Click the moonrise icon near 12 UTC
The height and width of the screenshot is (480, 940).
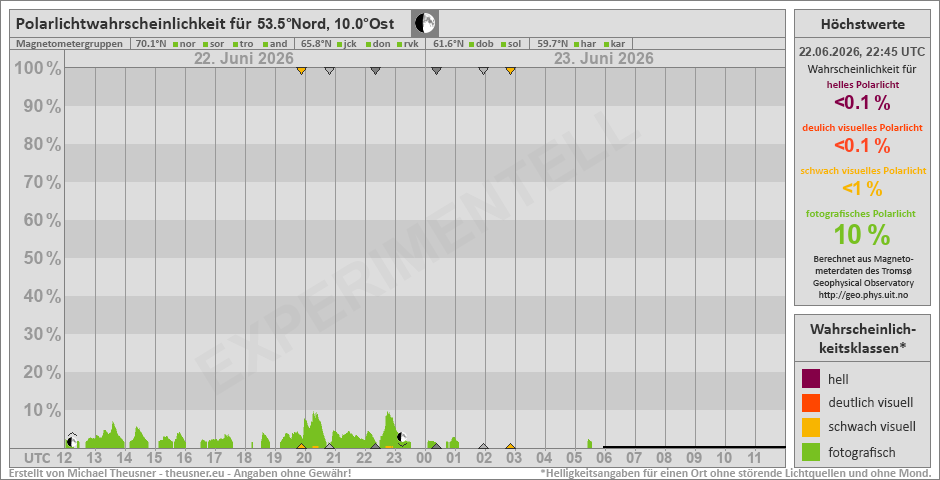[x=72, y=440]
